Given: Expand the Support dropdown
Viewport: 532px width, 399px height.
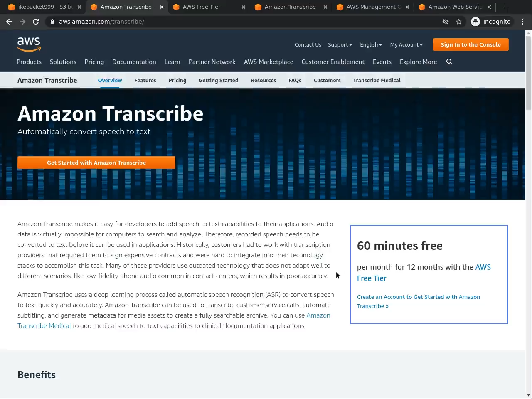Looking at the screenshot, I should 340,45.
